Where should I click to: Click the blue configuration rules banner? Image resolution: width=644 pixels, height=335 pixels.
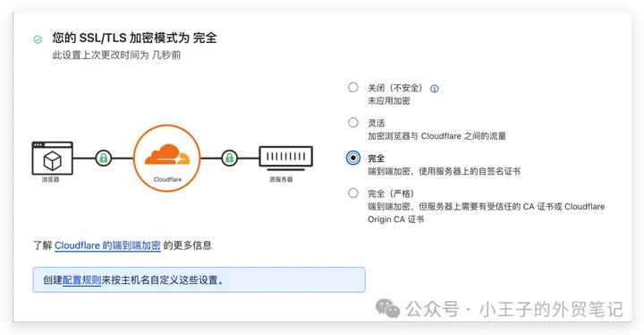click(199, 279)
